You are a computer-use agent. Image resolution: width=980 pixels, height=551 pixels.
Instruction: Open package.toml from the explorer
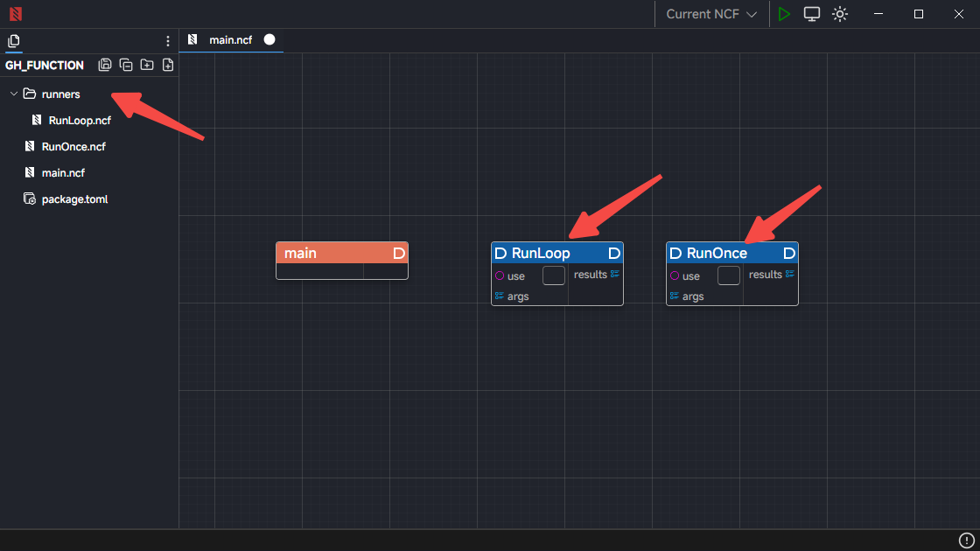pos(74,199)
